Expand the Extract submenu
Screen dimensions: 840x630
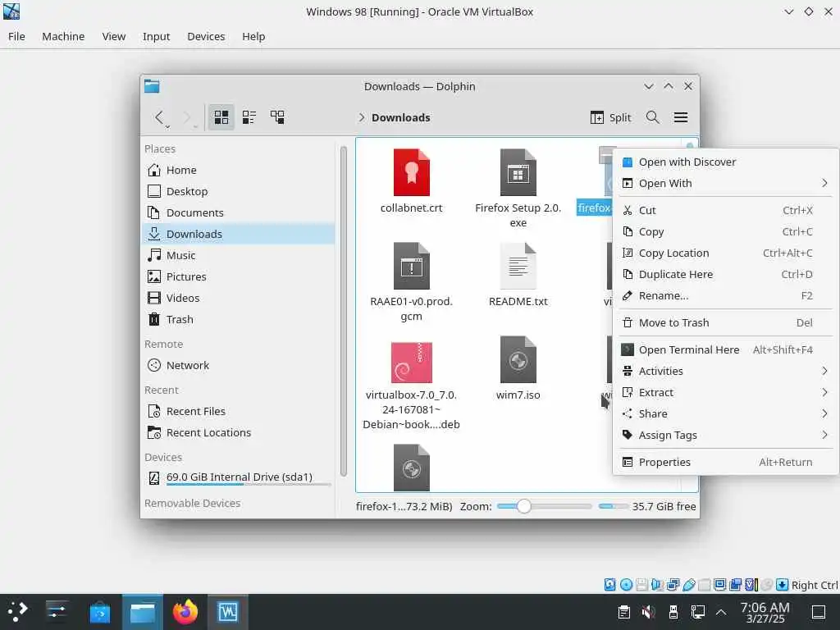tap(725, 393)
